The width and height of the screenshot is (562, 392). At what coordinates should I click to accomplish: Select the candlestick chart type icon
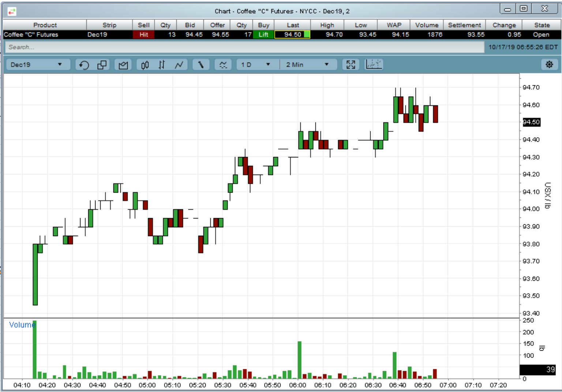tap(145, 65)
